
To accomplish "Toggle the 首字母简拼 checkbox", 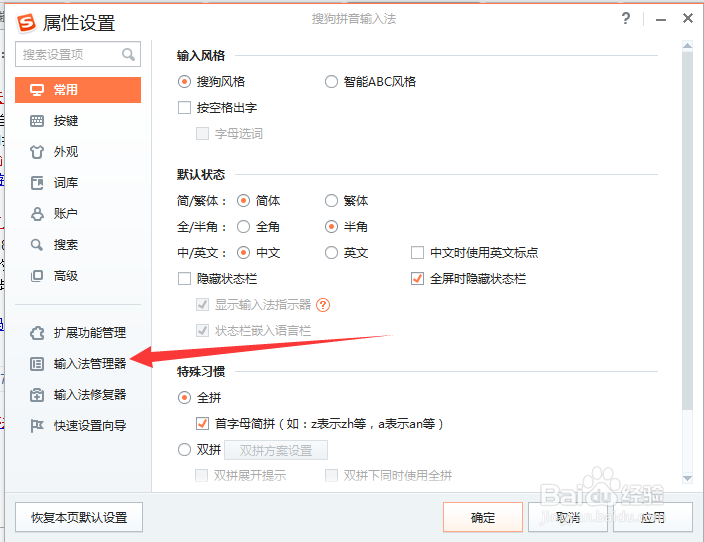I will [202, 423].
